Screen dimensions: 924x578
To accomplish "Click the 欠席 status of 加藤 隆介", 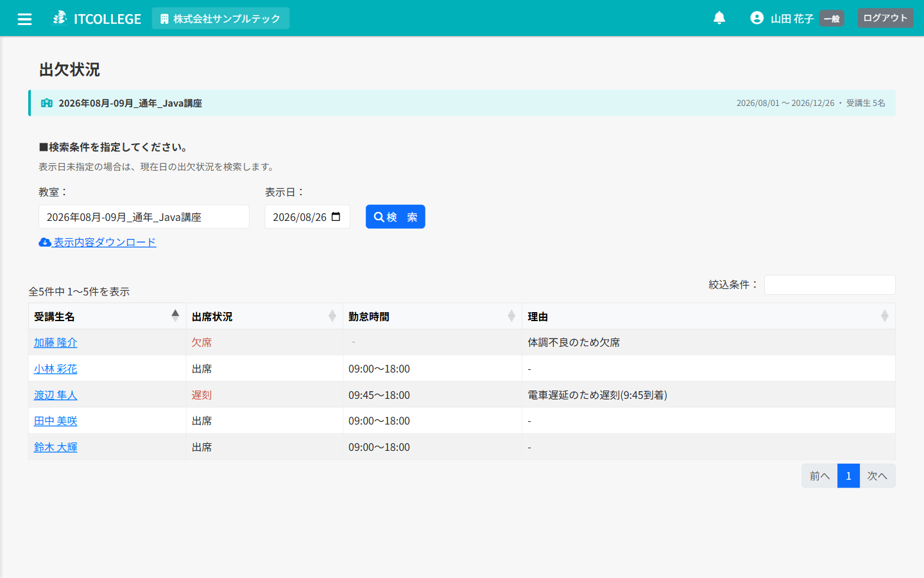I will tap(201, 342).
